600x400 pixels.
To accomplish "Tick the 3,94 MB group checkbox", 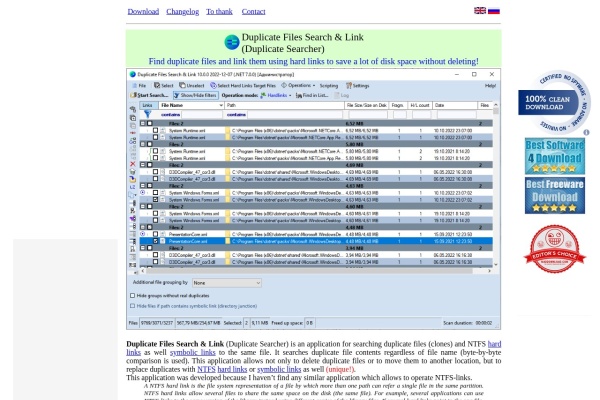I will point(150,248).
